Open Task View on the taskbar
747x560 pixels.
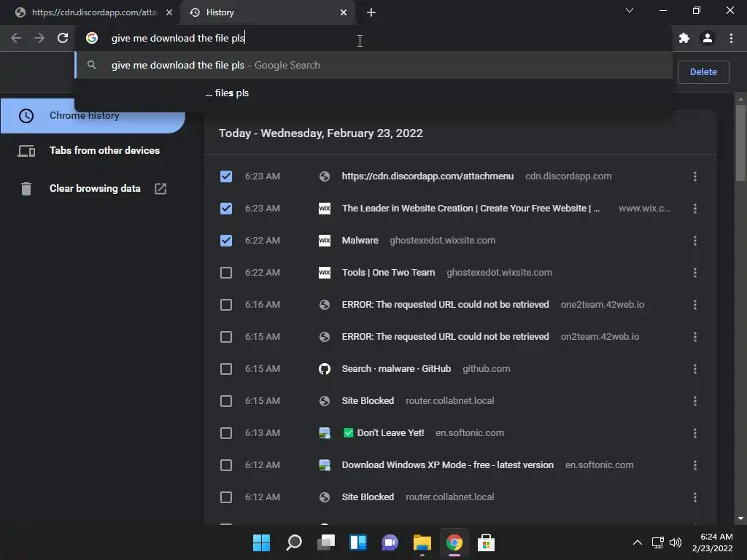pos(326,542)
